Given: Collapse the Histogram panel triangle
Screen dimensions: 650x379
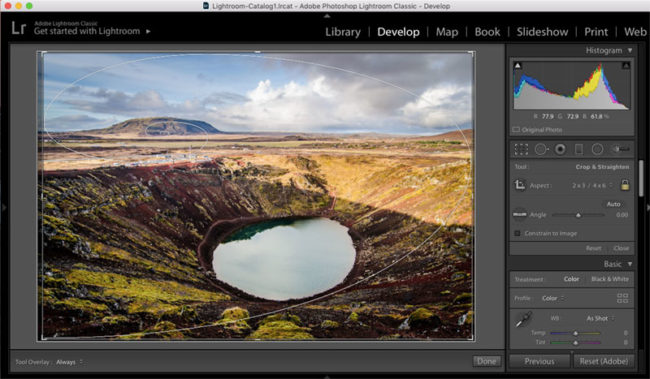Looking at the screenshot, I should pos(630,50).
